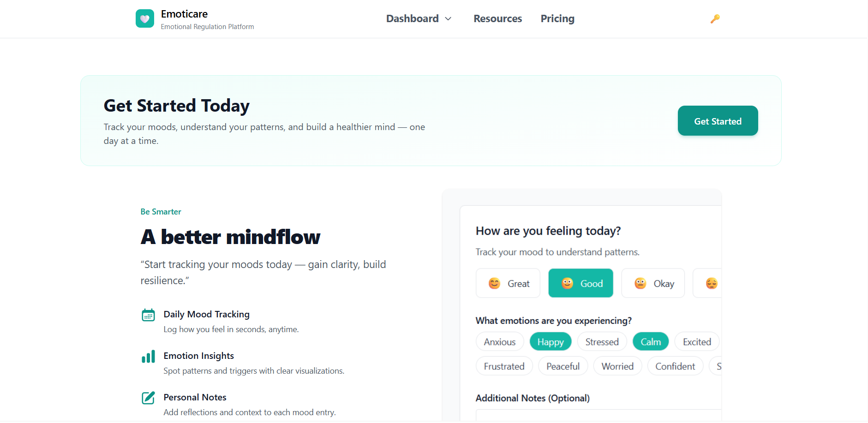Viewport: 868px width, 423px height.
Task: Click the Personal Notes pen icon
Action: [x=148, y=398]
